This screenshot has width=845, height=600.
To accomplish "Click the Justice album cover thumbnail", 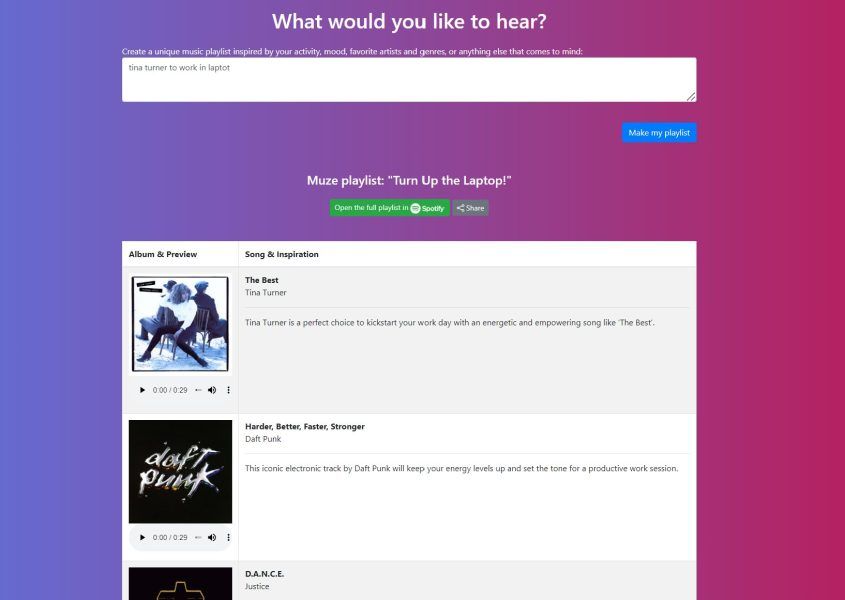I will coord(181,583).
